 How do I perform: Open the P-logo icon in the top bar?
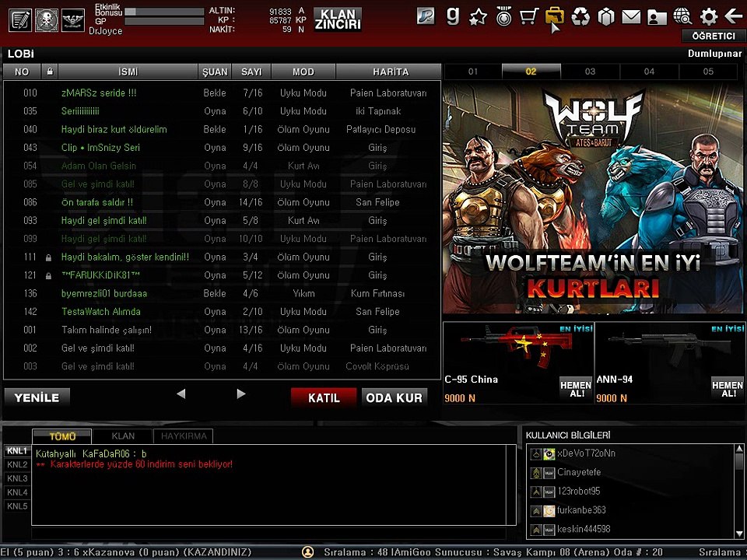coord(426,16)
